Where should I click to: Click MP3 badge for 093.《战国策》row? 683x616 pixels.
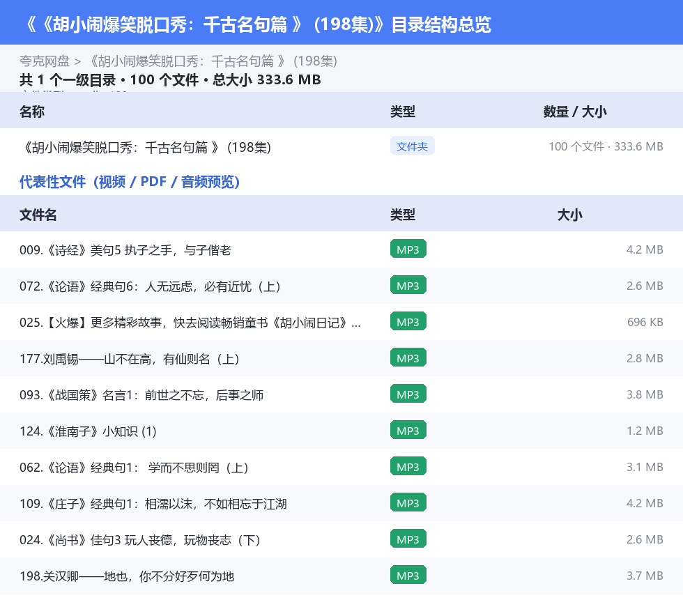click(408, 394)
